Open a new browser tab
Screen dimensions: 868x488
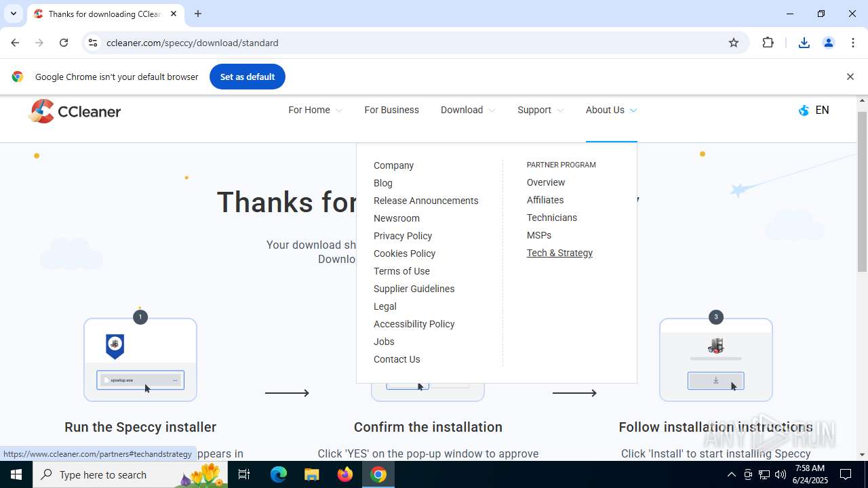tap(198, 14)
